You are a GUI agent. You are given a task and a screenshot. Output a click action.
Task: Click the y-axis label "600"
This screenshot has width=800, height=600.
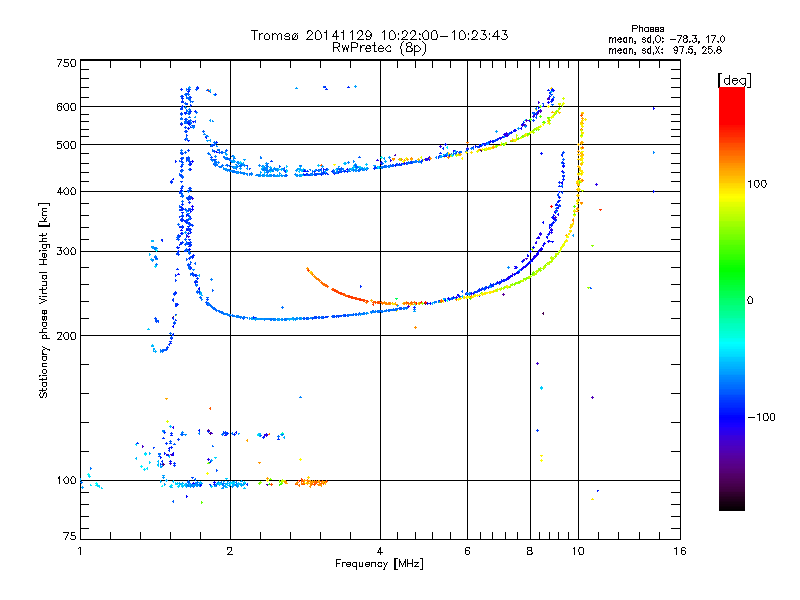[x=66, y=107]
